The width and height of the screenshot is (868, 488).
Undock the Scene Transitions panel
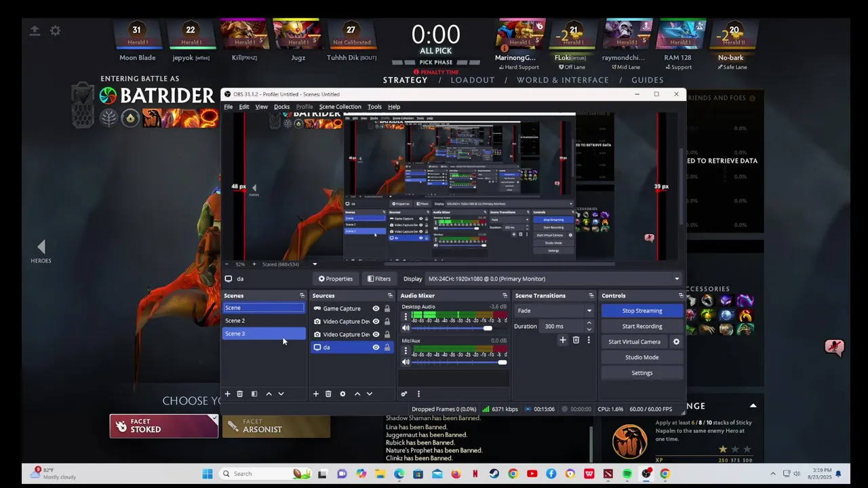591,296
